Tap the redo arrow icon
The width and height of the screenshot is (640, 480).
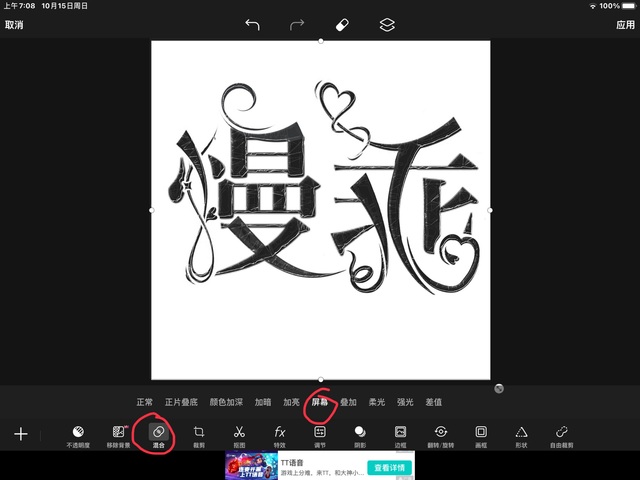(297, 24)
